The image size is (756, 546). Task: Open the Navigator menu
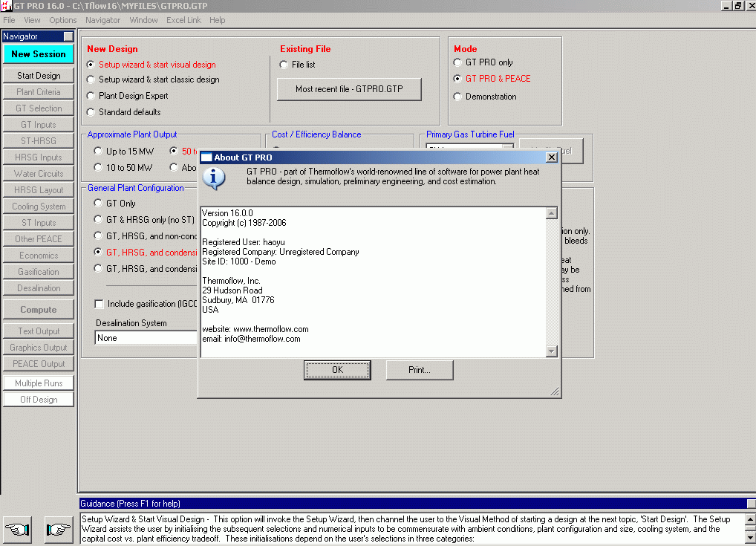click(x=102, y=20)
